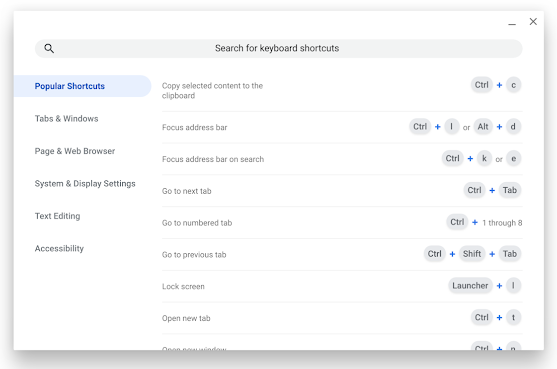The image size is (557, 369).
Task: Close the keyboard shortcuts window
Action: [533, 22]
